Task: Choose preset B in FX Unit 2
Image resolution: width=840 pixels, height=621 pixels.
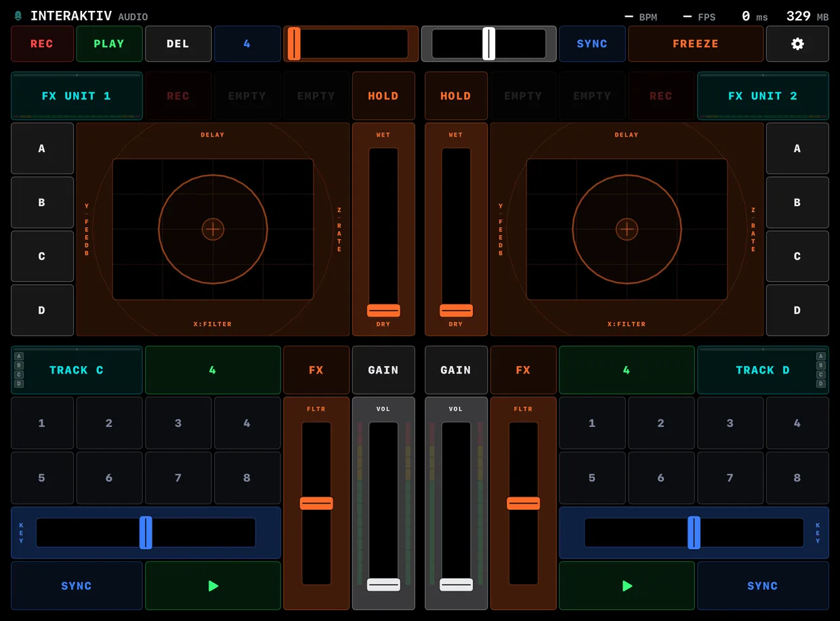Action: coord(797,203)
